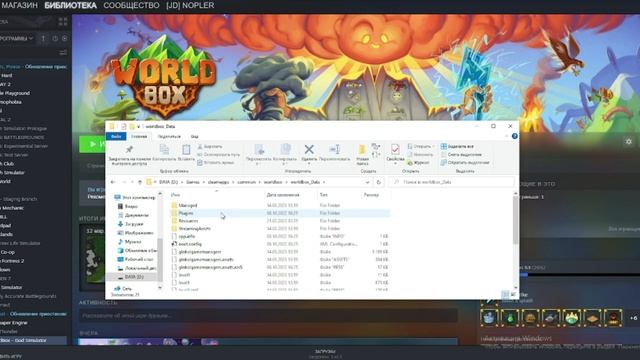This screenshot has height=360, width=640.
Task: Open the Файл tab
Action: (116, 136)
